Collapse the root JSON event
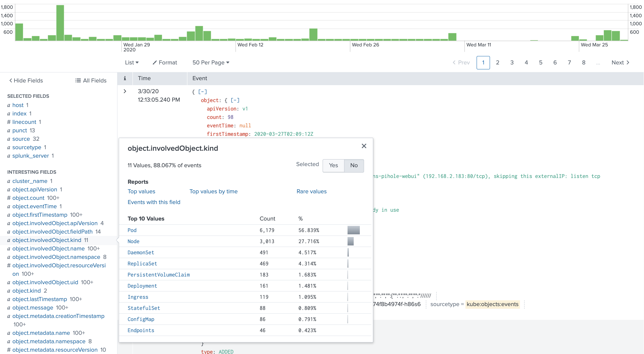Screen dimensions: 644x354 tap(202, 92)
